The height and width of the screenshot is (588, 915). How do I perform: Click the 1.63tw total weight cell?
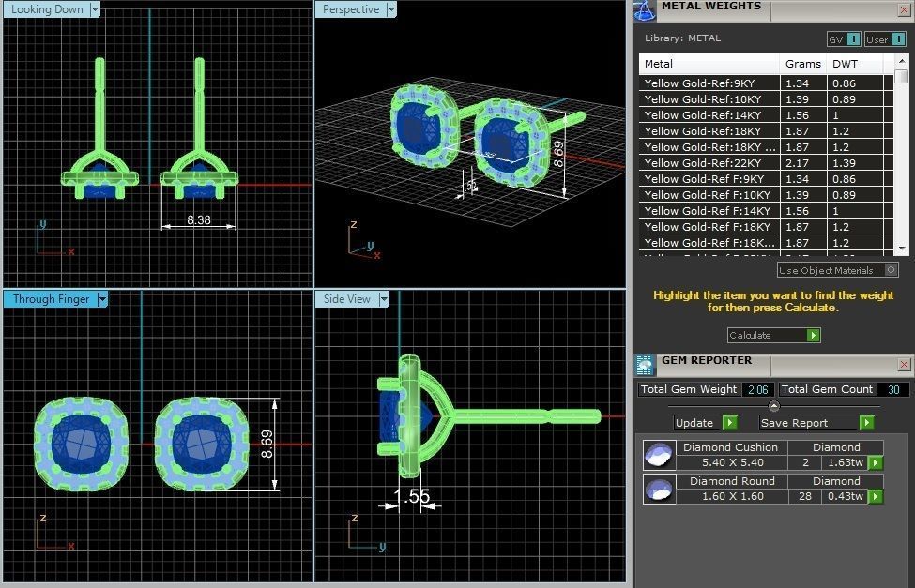tap(846, 462)
